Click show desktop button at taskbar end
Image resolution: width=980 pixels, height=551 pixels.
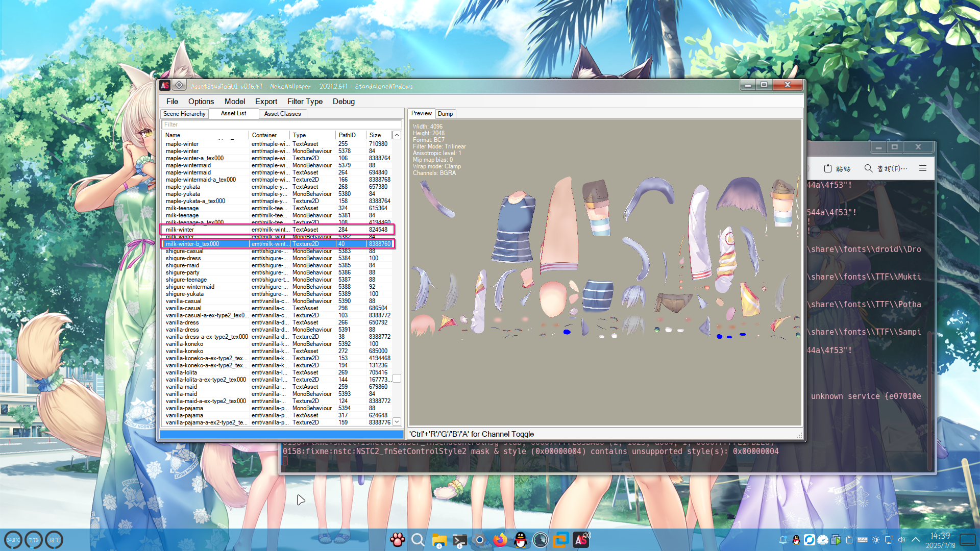click(968, 540)
